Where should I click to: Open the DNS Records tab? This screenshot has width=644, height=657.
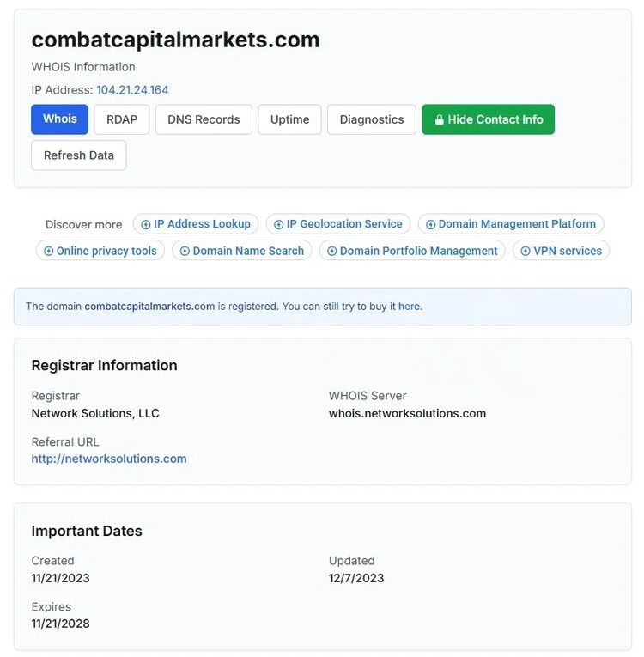204,119
